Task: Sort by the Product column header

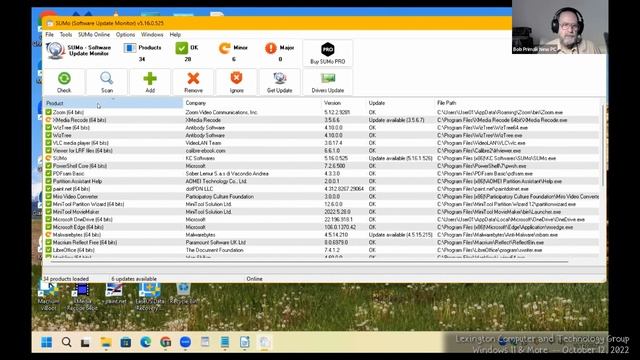Action: (x=113, y=103)
